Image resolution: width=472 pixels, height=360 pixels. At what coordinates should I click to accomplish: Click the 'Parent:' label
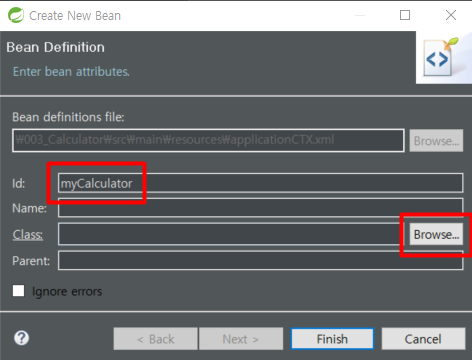point(31,261)
